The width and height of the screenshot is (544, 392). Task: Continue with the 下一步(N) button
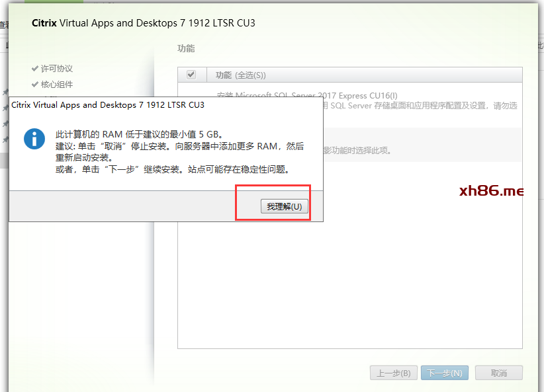click(445, 373)
